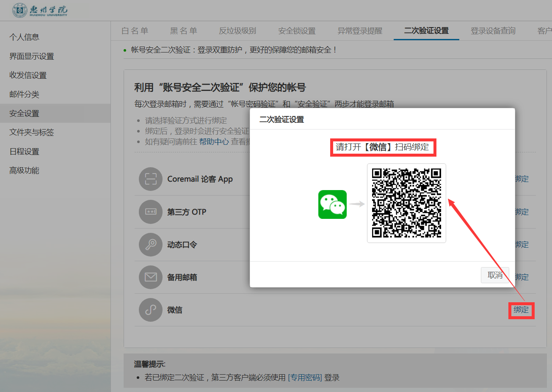
Task: Switch to the 白名单 tab
Action: (135, 31)
